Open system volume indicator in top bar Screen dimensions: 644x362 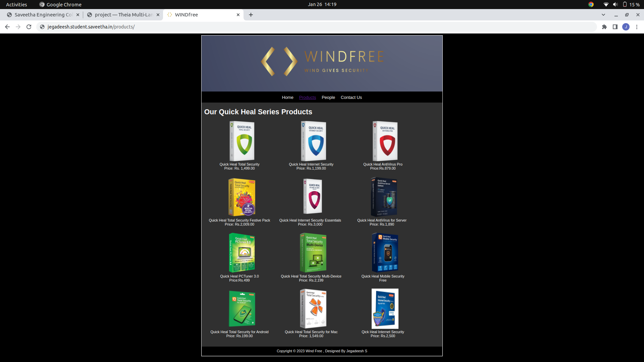pos(615,4)
